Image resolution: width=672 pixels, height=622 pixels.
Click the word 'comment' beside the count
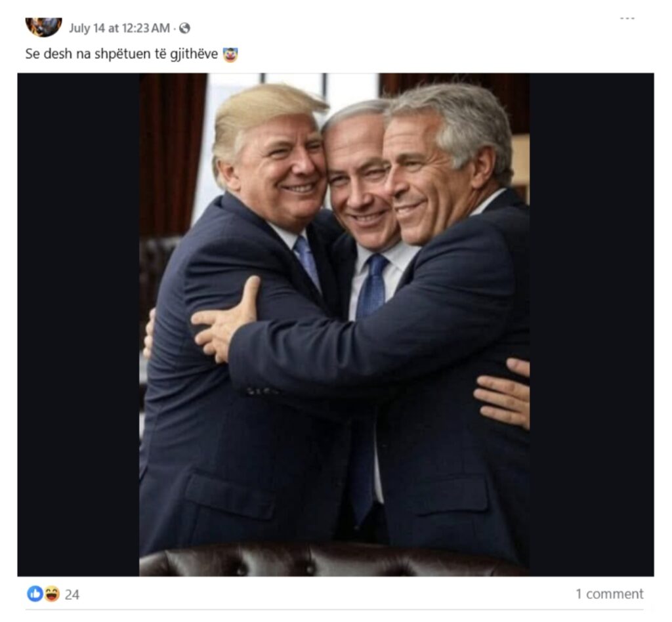(x=614, y=594)
